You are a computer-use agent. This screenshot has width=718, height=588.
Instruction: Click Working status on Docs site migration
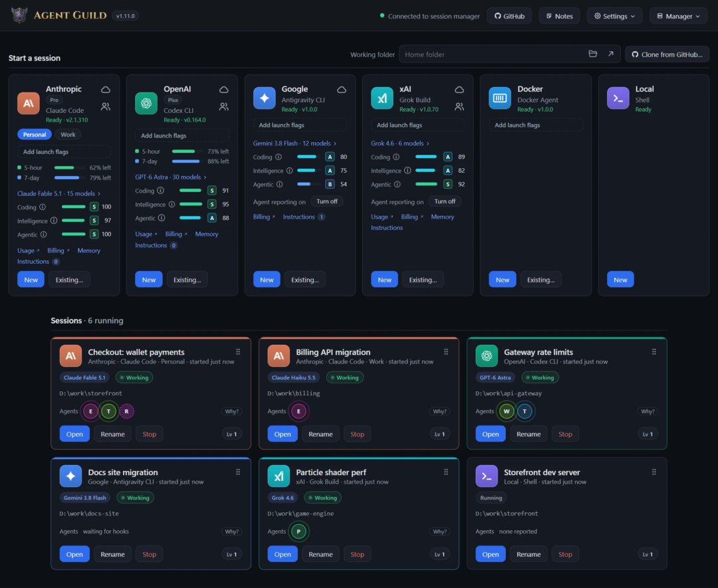tap(135, 498)
